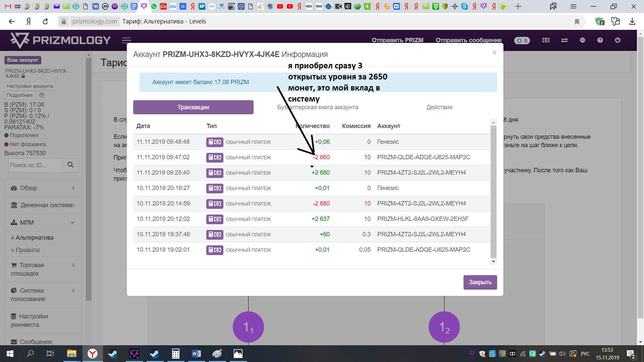Click the forging status badge showing 0
This screenshot has height=362, width=644.
click(522, 40)
